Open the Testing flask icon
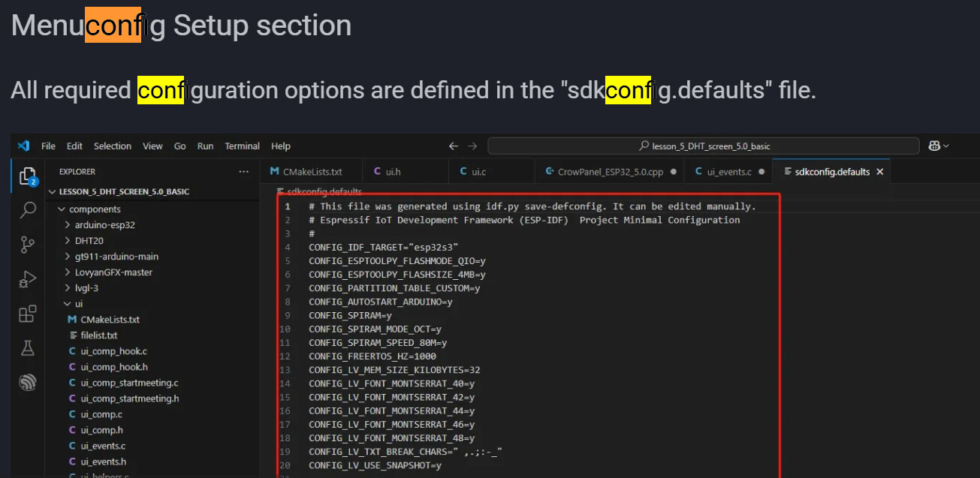The width and height of the screenshot is (980, 478). click(x=28, y=348)
